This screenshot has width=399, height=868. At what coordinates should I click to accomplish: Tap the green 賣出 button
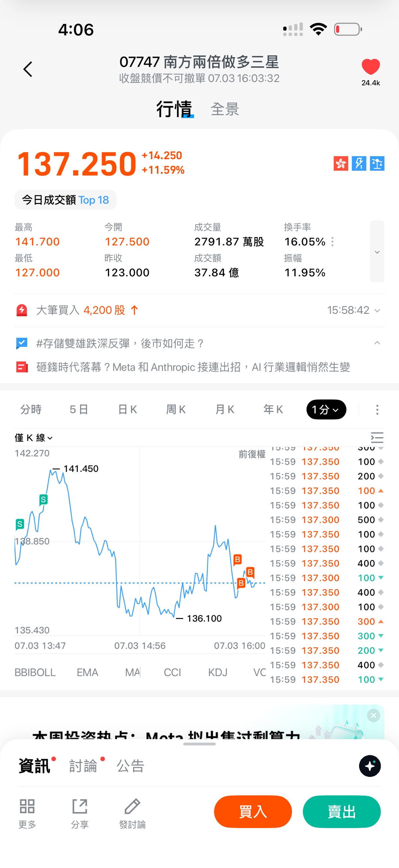(x=342, y=811)
